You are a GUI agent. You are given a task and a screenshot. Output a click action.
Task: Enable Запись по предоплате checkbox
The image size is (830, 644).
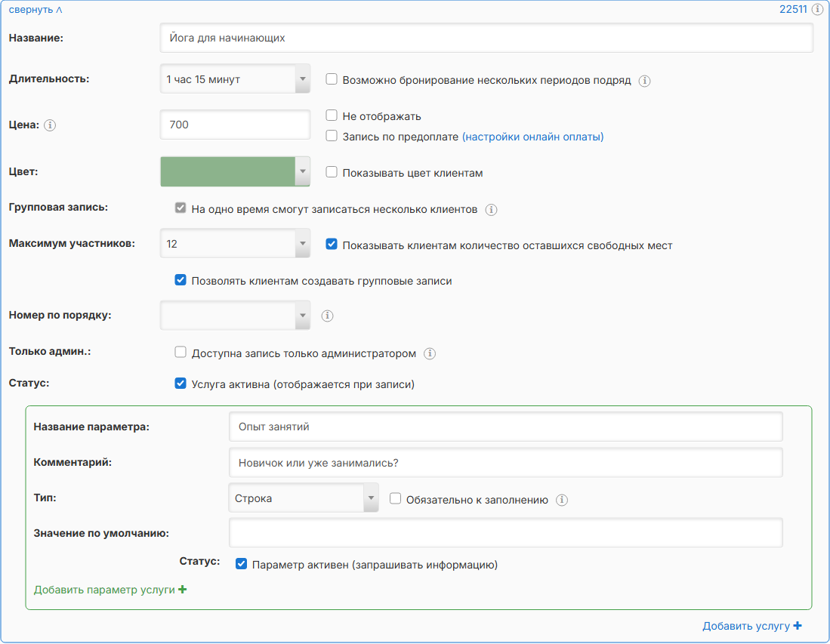[332, 136]
